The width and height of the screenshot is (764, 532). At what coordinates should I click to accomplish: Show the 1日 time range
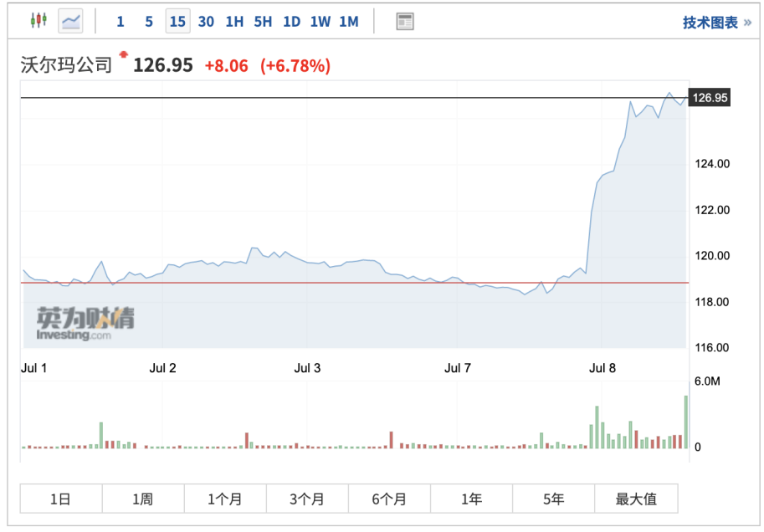pyautogui.click(x=60, y=499)
